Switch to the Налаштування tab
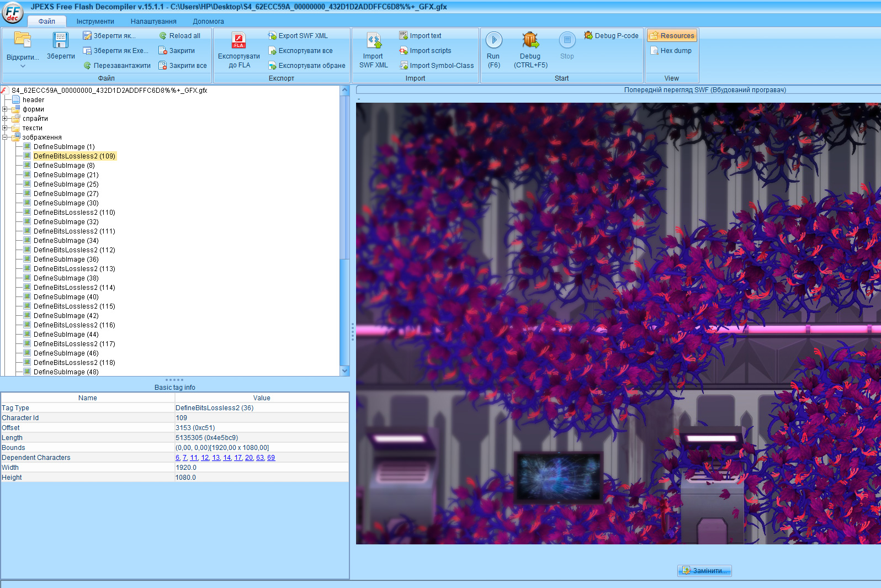This screenshot has height=588, width=881. pos(153,22)
